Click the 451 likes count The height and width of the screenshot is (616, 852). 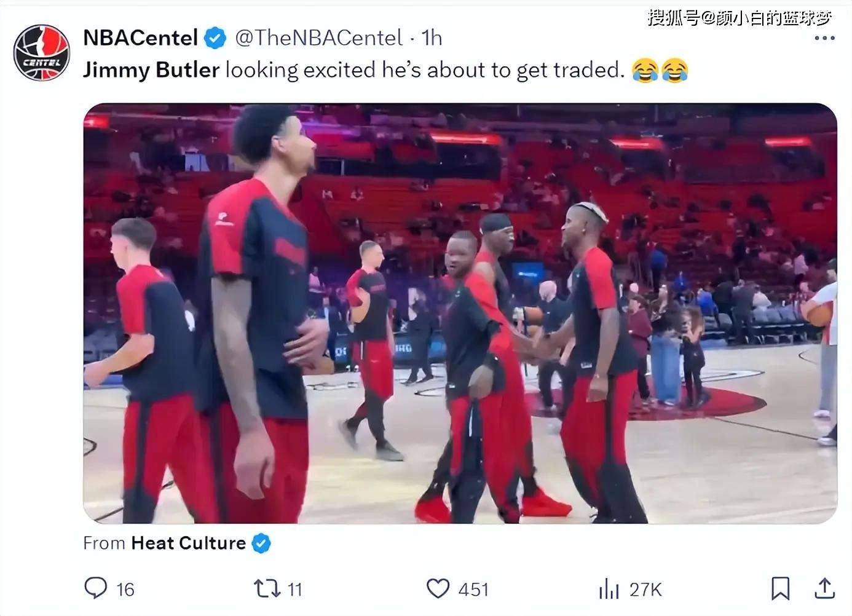pyautogui.click(x=473, y=590)
